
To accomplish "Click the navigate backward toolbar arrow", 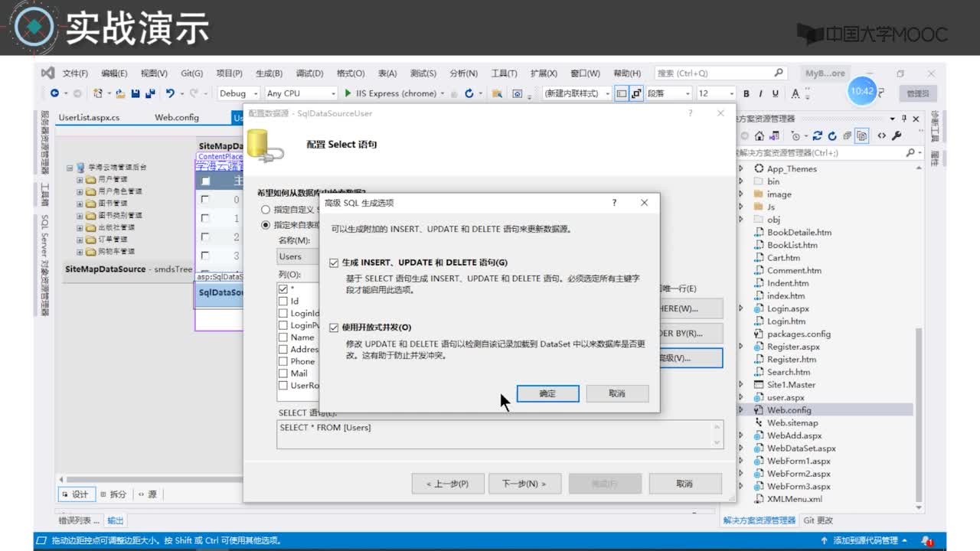I will click(54, 93).
